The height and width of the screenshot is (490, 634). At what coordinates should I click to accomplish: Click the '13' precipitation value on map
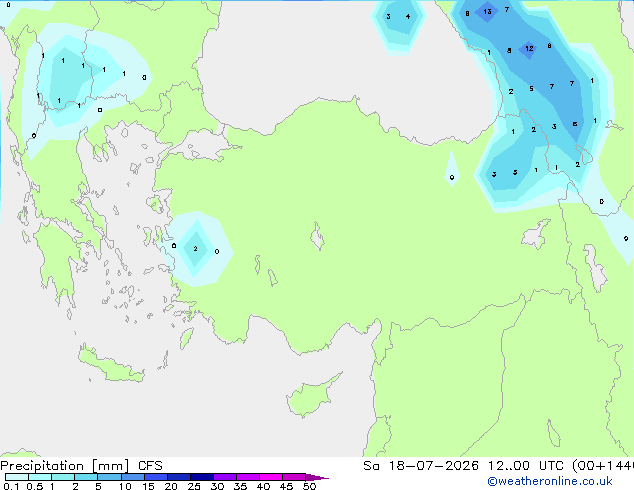487,11
